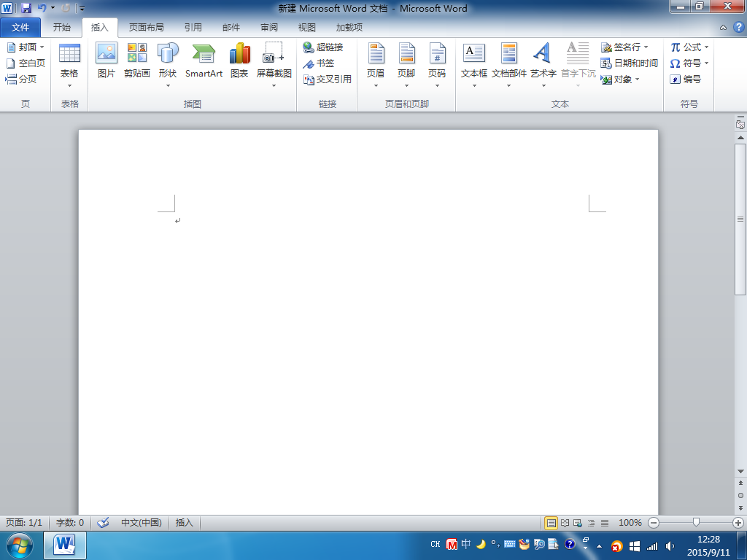Click 中文(中国) language indicator

click(141, 522)
